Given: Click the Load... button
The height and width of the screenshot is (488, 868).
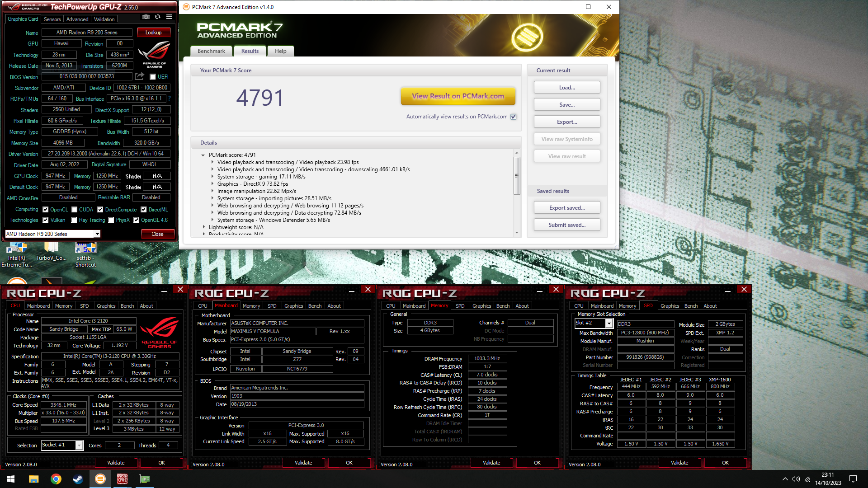Looking at the screenshot, I should click(567, 88).
